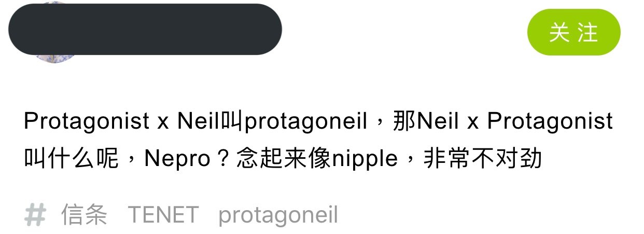Open the 信条 tag
This screenshot has width=644, height=234.
click(85, 215)
